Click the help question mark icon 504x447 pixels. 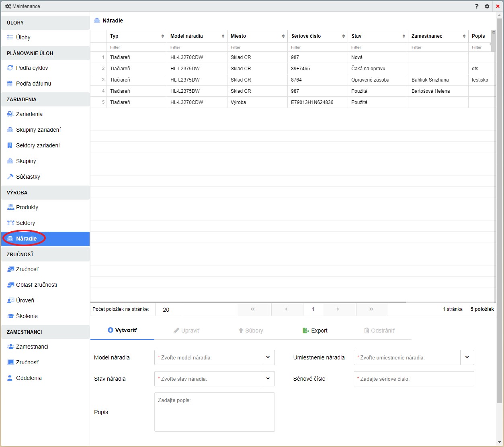pyautogui.click(x=477, y=6)
